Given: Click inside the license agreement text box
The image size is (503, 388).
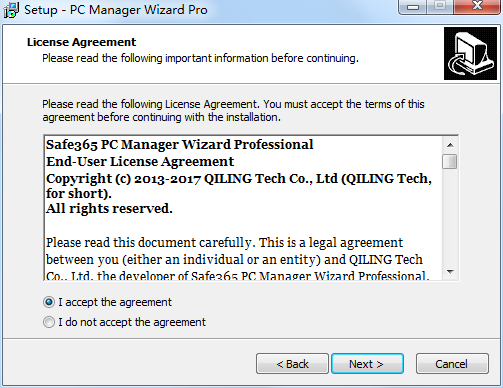Looking at the screenshot, I should pyautogui.click(x=243, y=208).
